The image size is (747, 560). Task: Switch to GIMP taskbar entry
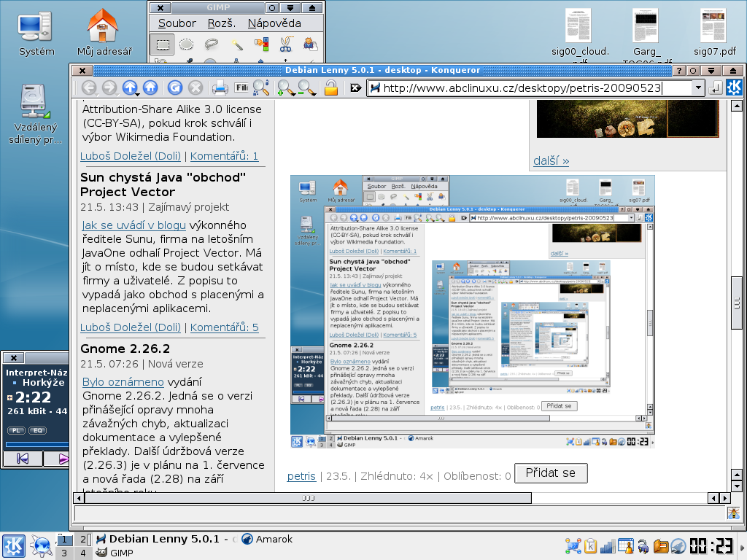click(115, 553)
